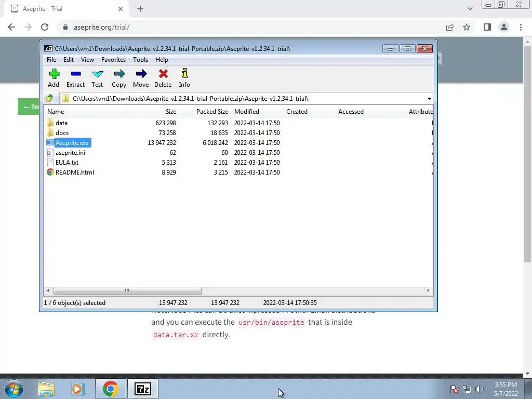Sort by the Accessed column header
This screenshot has height=399, width=532.
pyautogui.click(x=361, y=112)
